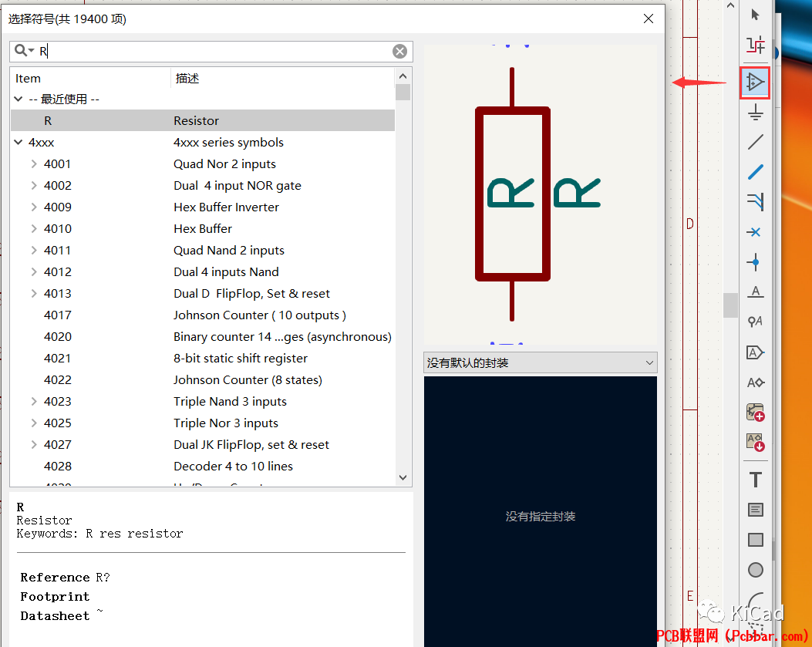Image resolution: width=812 pixels, height=647 pixels.
Task: Activate the highlight net tool
Action: [x=755, y=45]
